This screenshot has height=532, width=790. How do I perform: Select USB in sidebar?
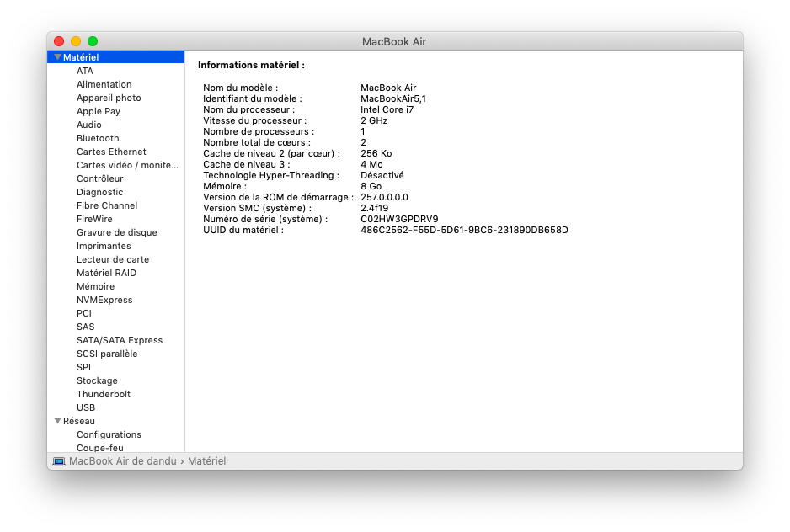(86, 407)
